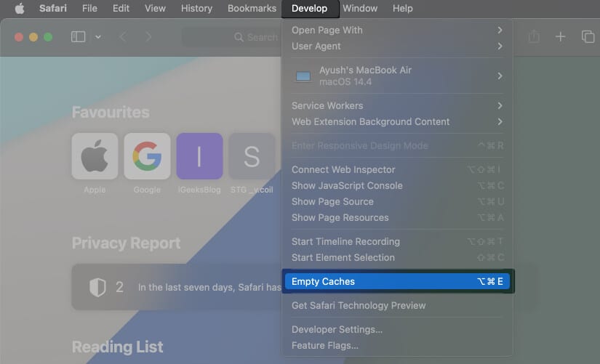Expand Ayush's MacBook Air submenu
600x364 pixels.
pyautogui.click(x=397, y=76)
